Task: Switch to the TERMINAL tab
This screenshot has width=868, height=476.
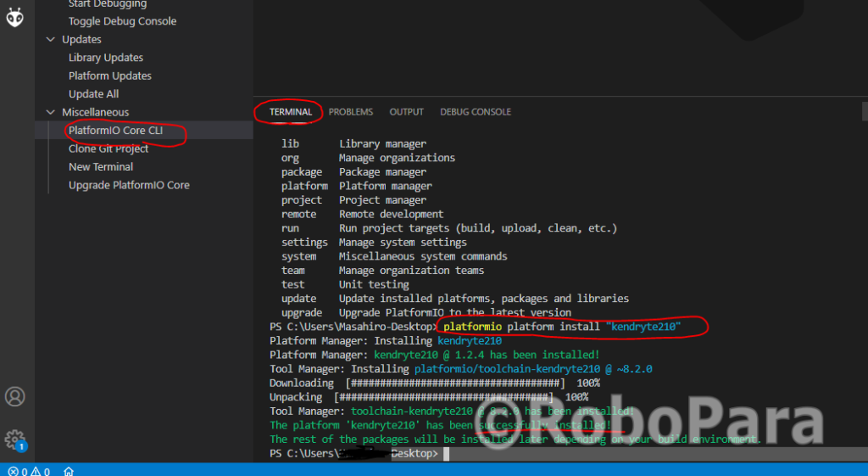Action: point(291,112)
